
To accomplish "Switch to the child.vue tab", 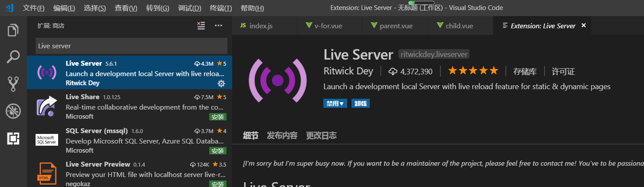I will coord(461,26).
